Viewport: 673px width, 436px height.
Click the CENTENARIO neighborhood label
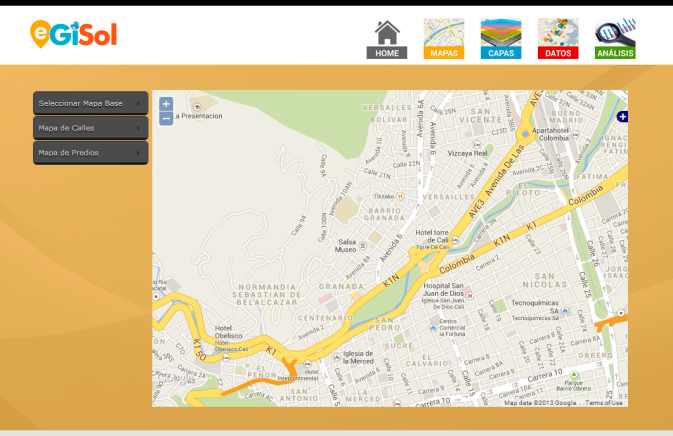[325, 318]
